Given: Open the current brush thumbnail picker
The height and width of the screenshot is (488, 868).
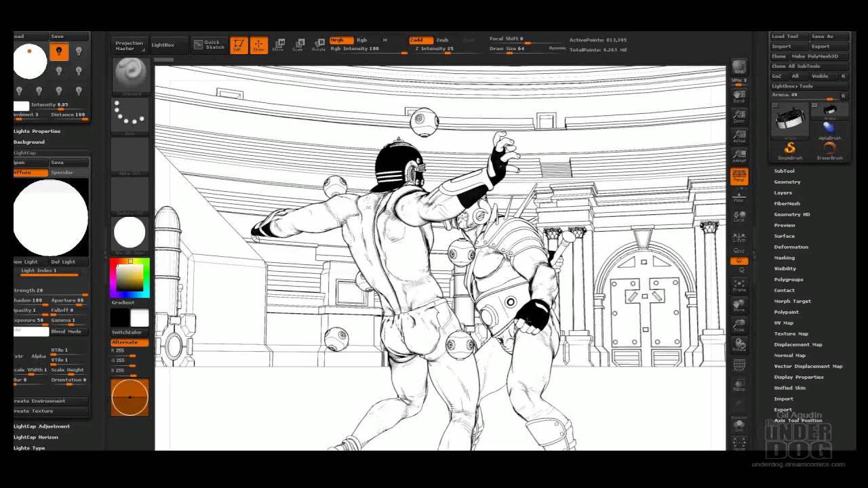Looking at the screenshot, I should tap(130, 75).
